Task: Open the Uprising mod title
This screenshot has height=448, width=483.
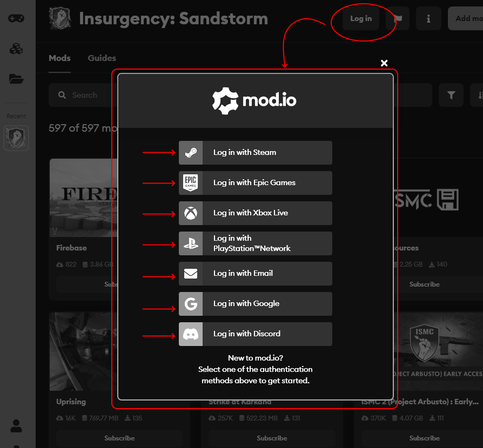Action: click(71, 402)
